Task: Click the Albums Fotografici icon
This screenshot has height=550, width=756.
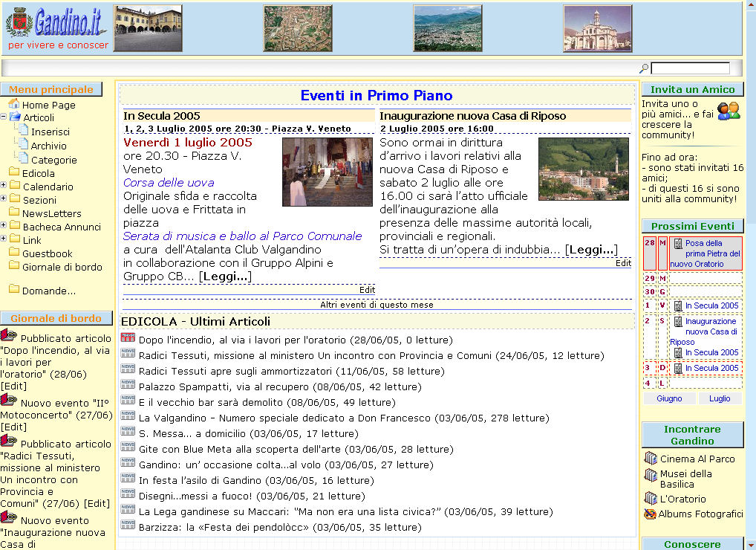Action: pos(650,514)
